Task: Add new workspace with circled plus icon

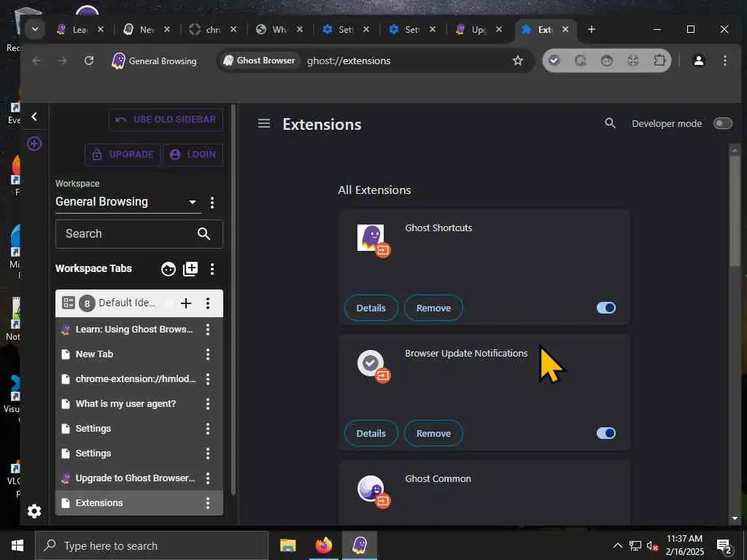Action: click(x=34, y=144)
